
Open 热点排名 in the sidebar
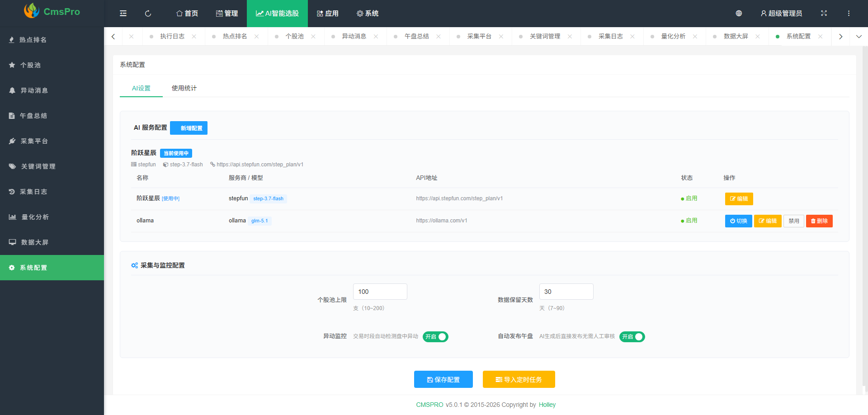pyautogui.click(x=52, y=40)
